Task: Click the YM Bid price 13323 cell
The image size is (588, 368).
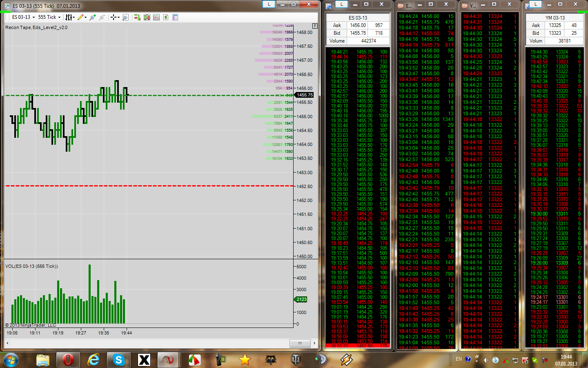Action: (555, 33)
